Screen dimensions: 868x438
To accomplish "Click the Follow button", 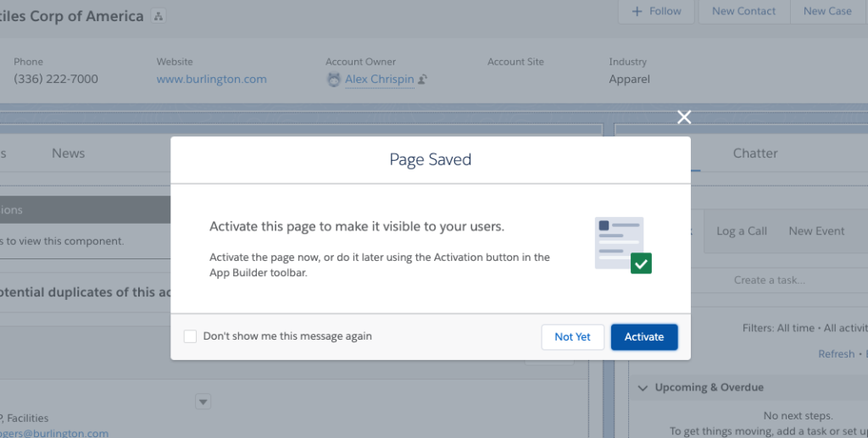I will 656,11.
